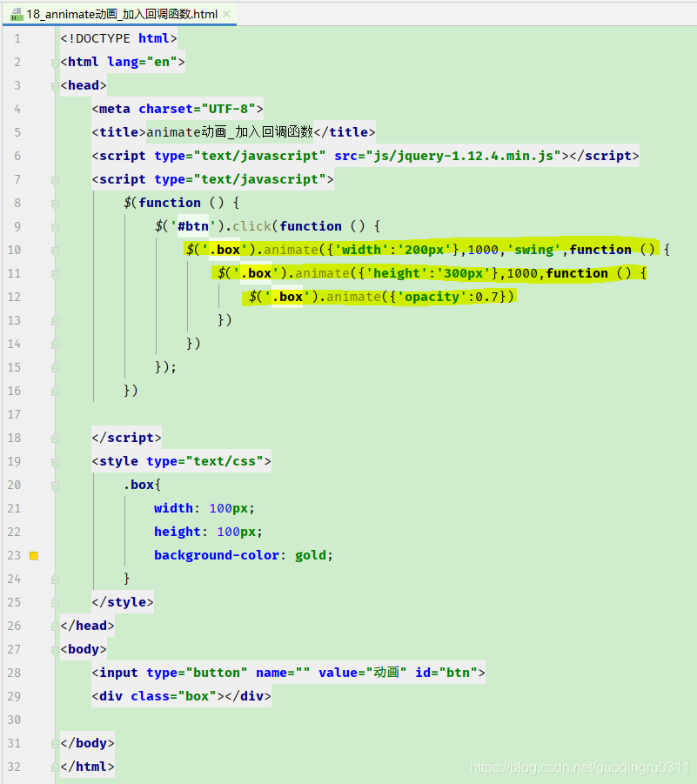Click the background-color property name
This screenshot has height=784, width=697.
[217, 555]
